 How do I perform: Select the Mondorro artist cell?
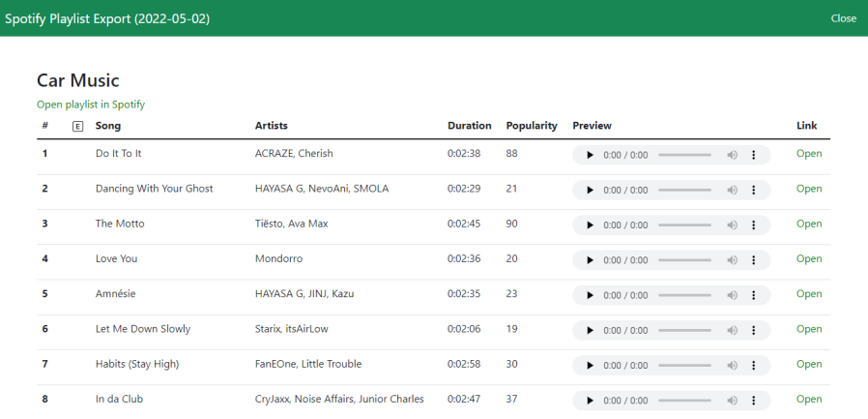[x=278, y=258]
